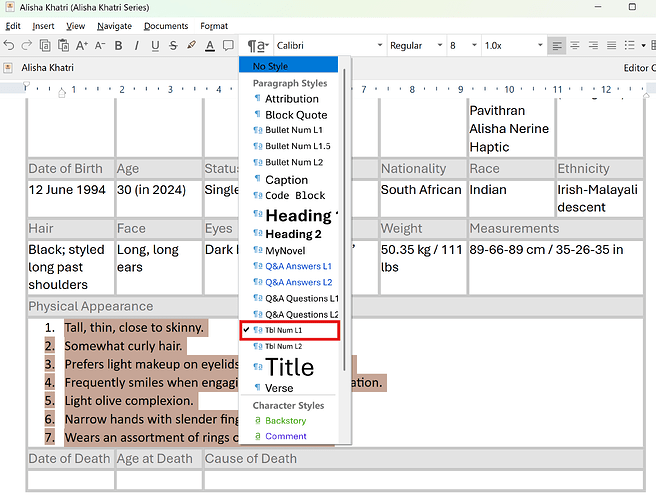Click the Paste clipboard icon
This screenshot has width=656, height=500.
point(63,45)
